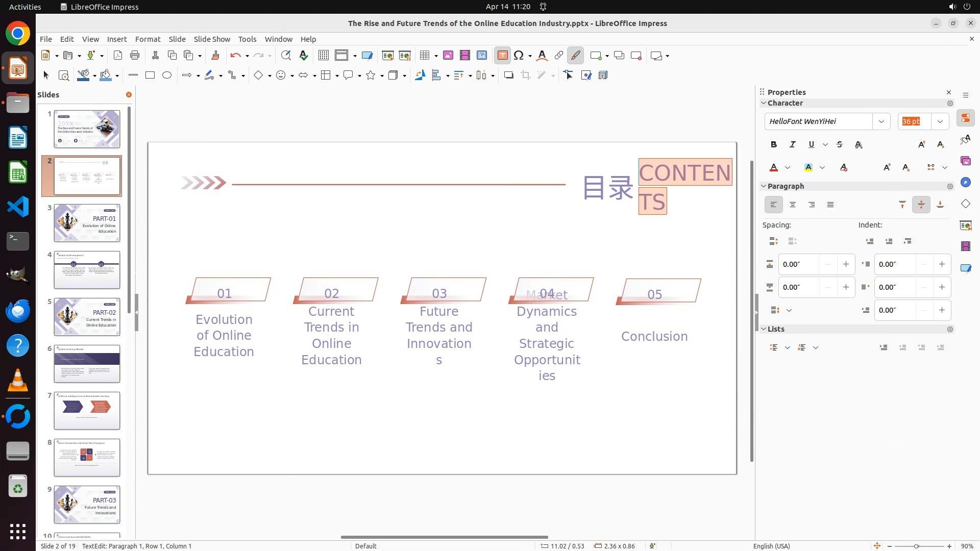Click the Strikethrough character icon
Image resolution: width=980 pixels, height=551 pixels.
[840, 145]
